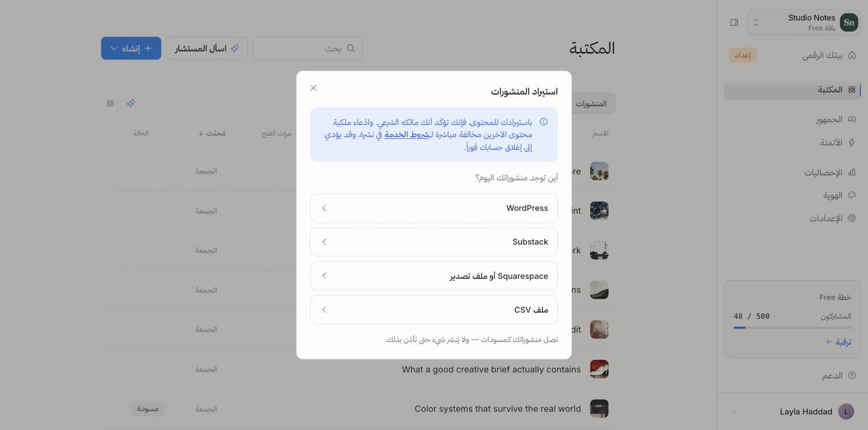
Task: Click the info icon in notice banner
Action: 543,122
